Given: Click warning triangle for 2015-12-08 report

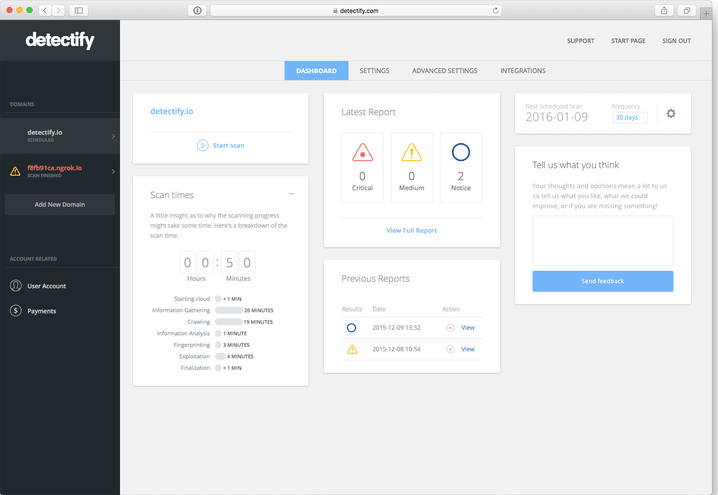Looking at the screenshot, I should tap(352, 349).
